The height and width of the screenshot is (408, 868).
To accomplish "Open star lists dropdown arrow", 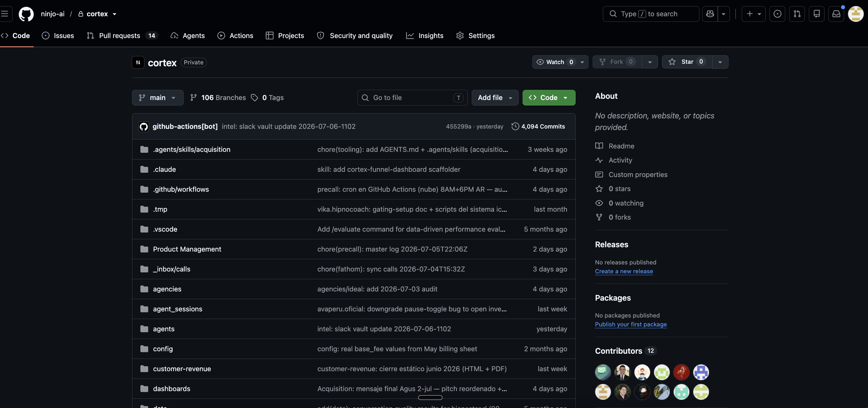I will click(720, 62).
